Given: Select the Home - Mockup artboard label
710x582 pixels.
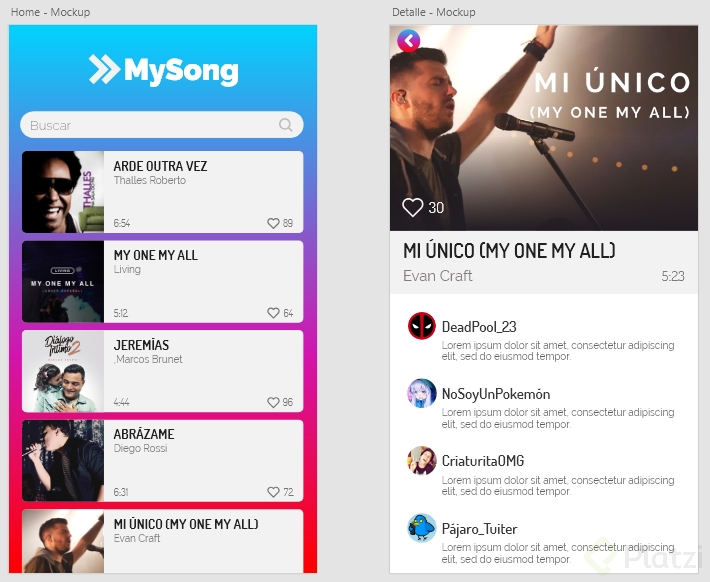Looking at the screenshot, I should [50, 12].
